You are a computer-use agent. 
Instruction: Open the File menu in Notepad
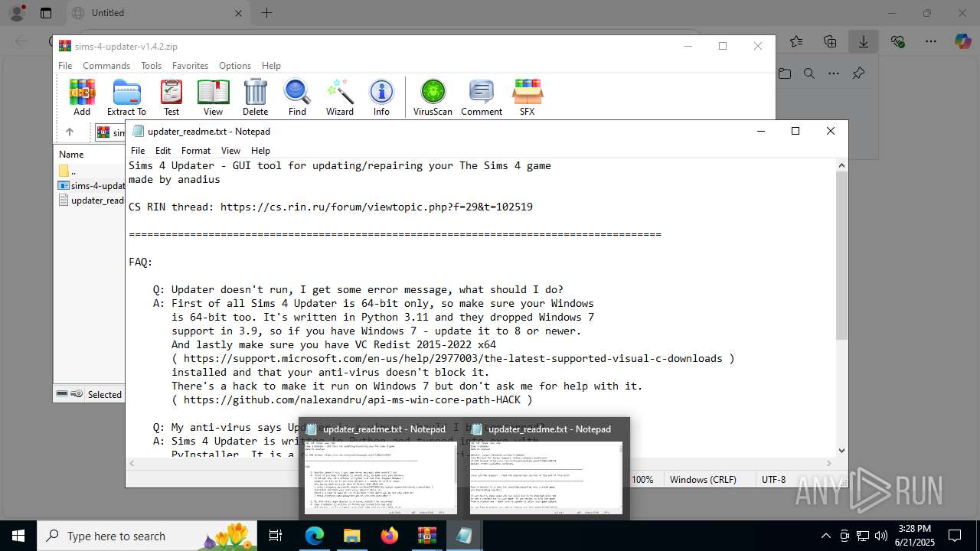138,151
